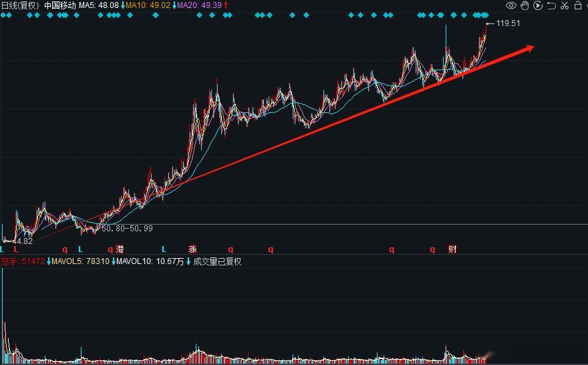This screenshot has width=588, height=365.
Task: Select the scissors cut tool
Action: point(565,5)
